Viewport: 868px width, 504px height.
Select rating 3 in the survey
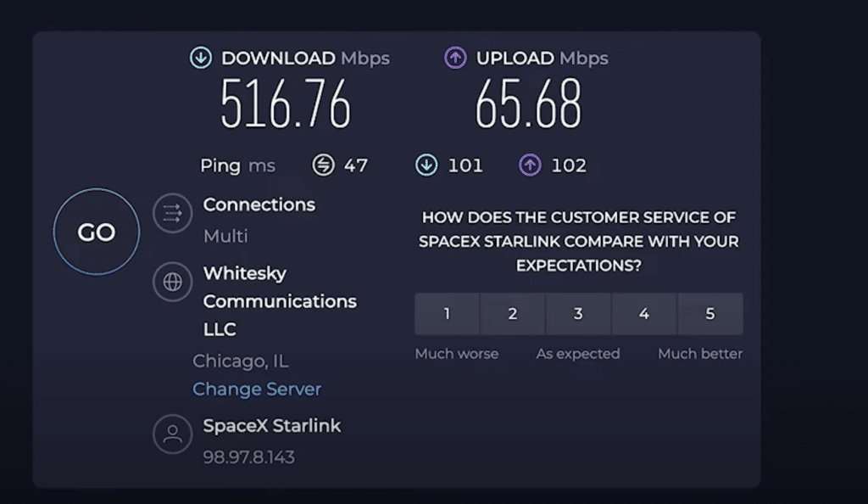(x=578, y=314)
